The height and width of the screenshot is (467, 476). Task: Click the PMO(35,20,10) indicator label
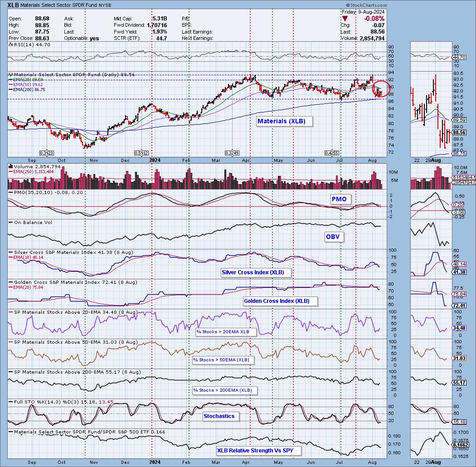pyautogui.click(x=45, y=193)
